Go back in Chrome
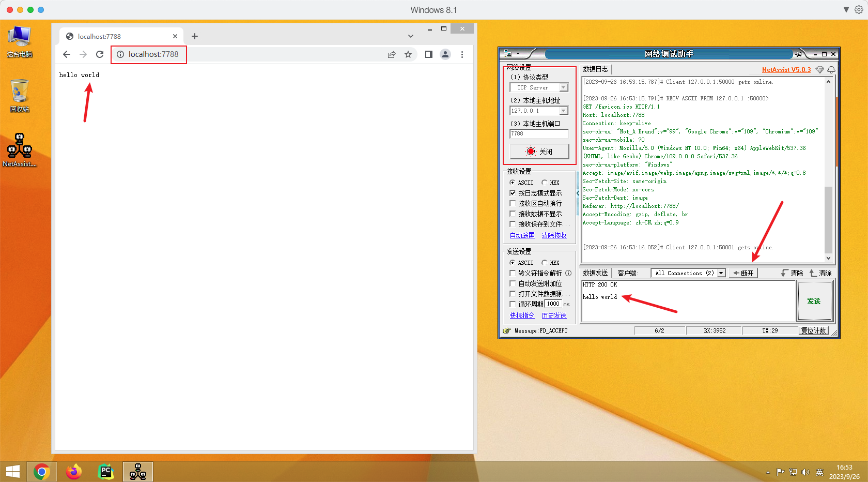 click(x=67, y=54)
